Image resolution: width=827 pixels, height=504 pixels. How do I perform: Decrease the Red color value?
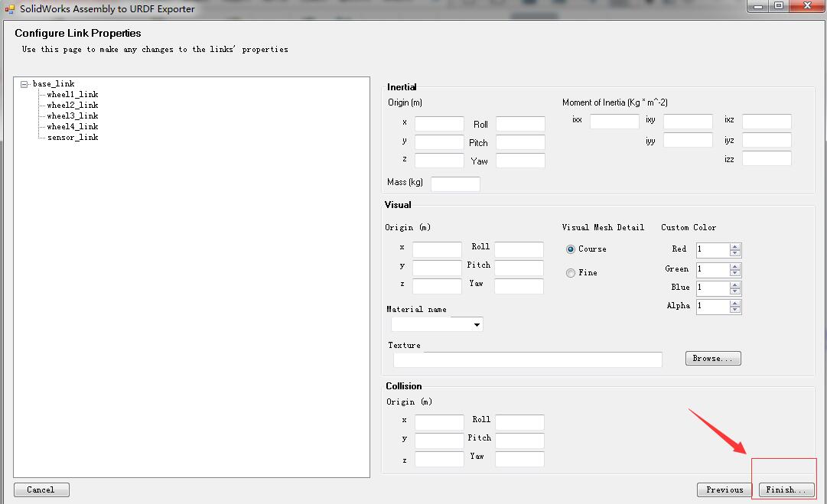click(735, 253)
